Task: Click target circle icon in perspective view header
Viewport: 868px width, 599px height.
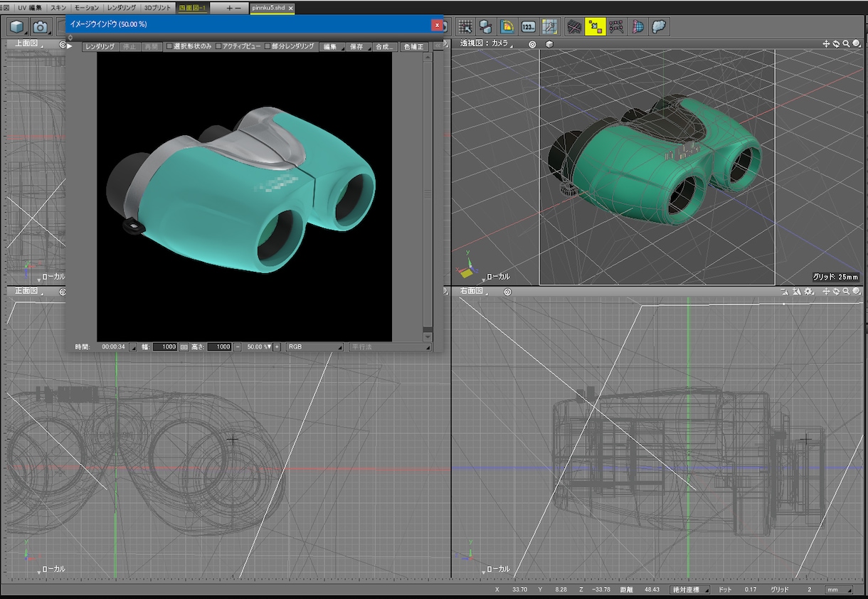Action: 532,43
